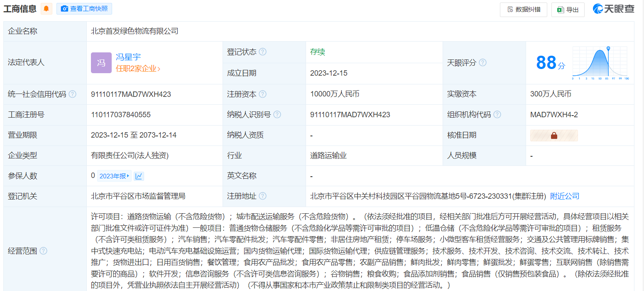Click the 88分 score value
Screen dimensions: 644x291
(x=550, y=63)
